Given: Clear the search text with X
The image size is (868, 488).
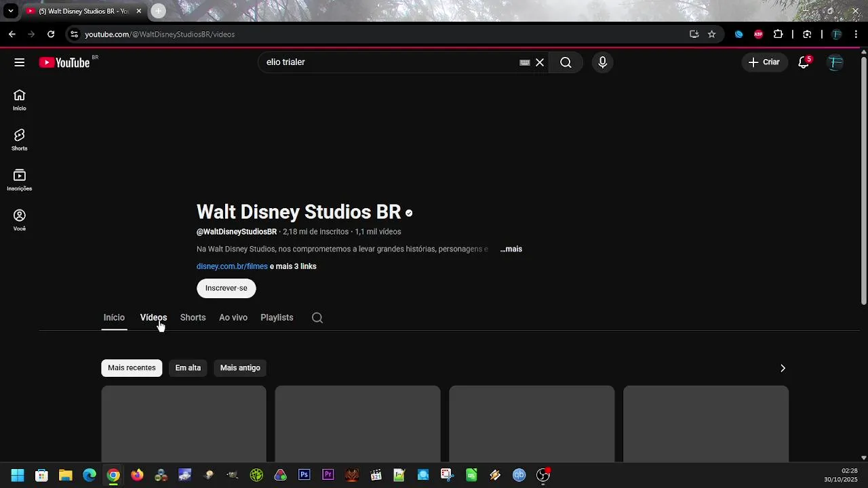Looking at the screenshot, I should pyautogui.click(x=540, y=62).
